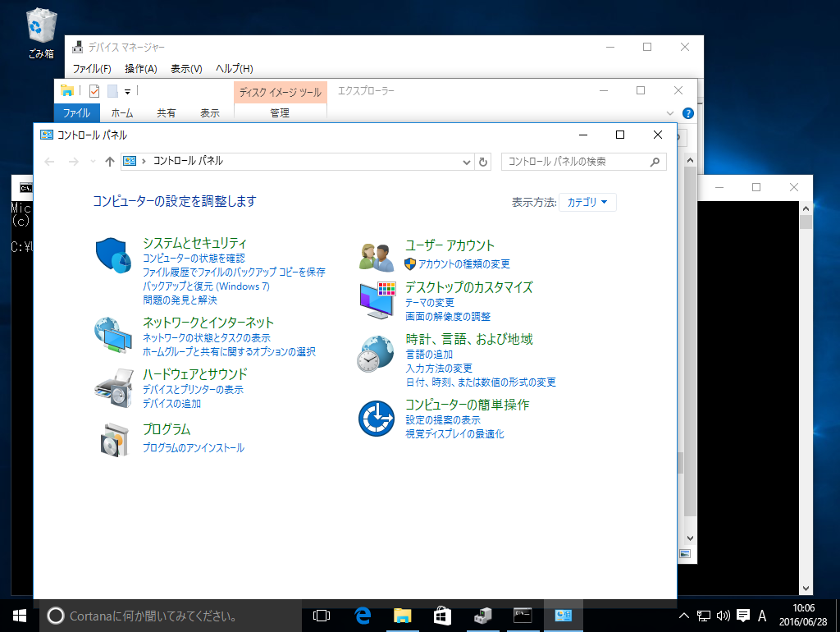
Task: Open the 表示(V) menu in Device Manager
Action: 186,69
